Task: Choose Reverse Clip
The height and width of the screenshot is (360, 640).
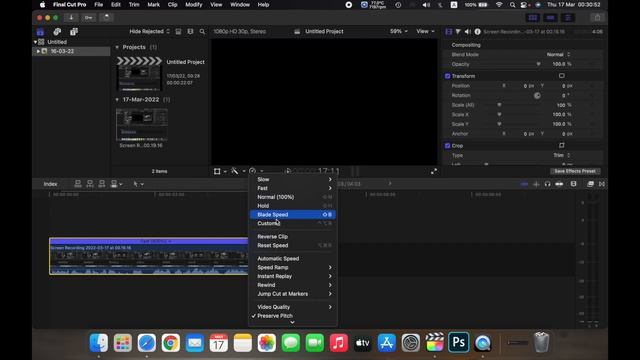Action: click(293, 237)
